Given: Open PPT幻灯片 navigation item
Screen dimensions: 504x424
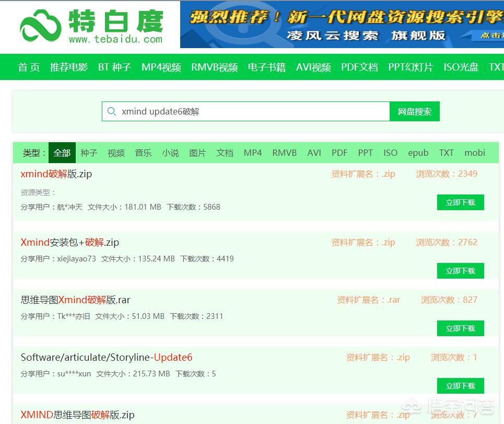Looking at the screenshot, I should pos(411,67).
